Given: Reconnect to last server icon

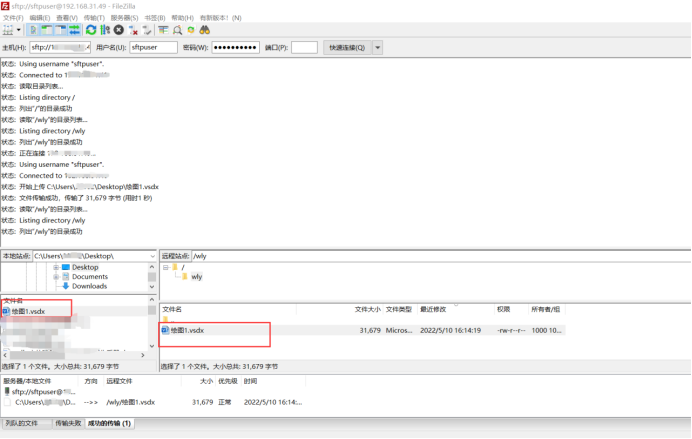Looking at the screenshot, I should tap(147, 30).
